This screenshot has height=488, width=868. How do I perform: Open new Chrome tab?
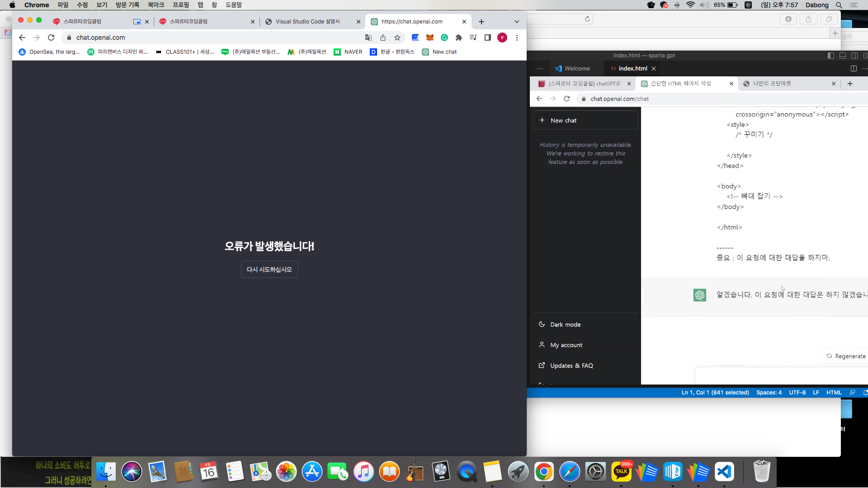[481, 22]
